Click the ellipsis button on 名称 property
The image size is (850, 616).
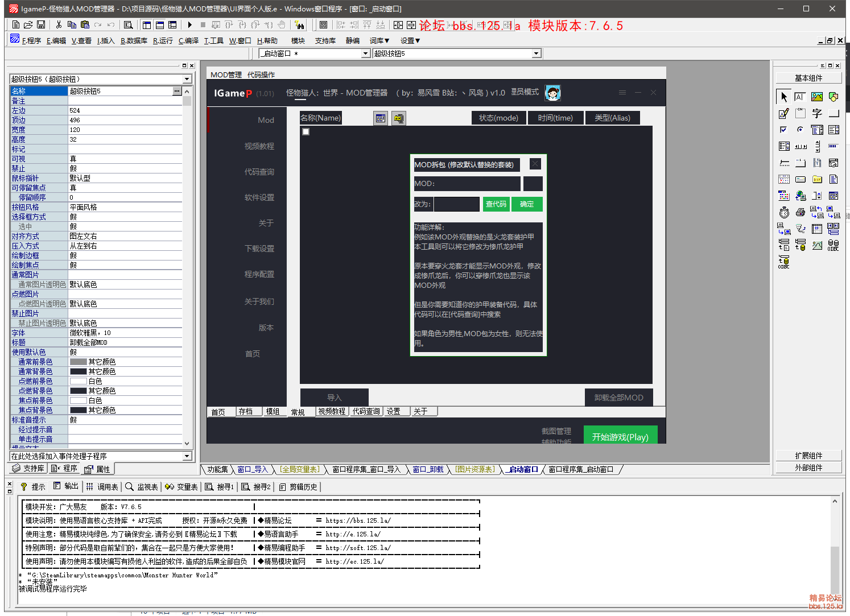coord(177,91)
